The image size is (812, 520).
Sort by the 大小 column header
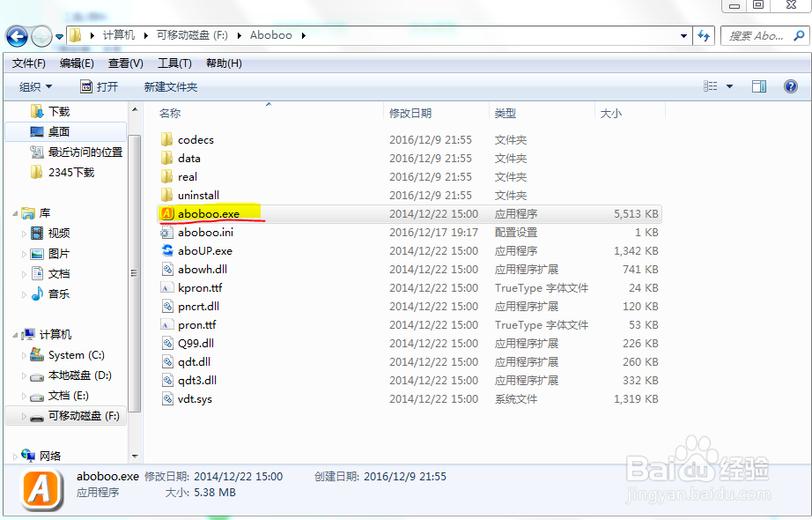tap(611, 113)
